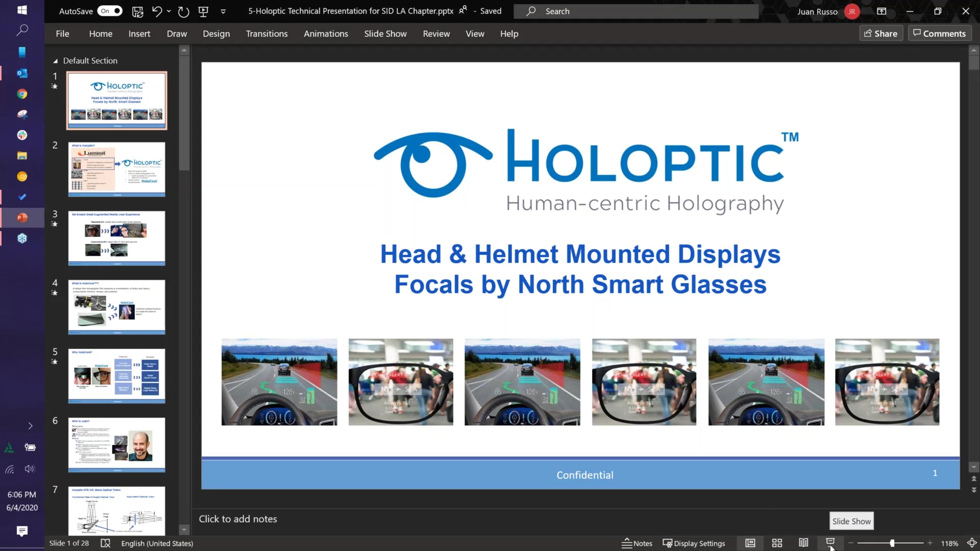The width and height of the screenshot is (980, 551).
Task: Start presentation from beginning icon
Action: click(x=203, y=11)
